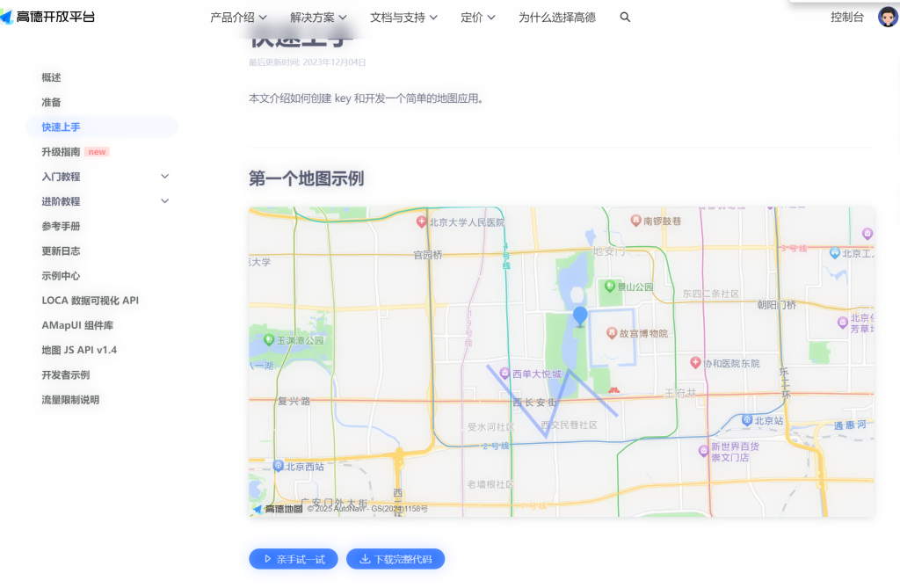Click the 朝阳门桥 label on map
The height and width of the screenshot is (588, 900).
(777, 304)
